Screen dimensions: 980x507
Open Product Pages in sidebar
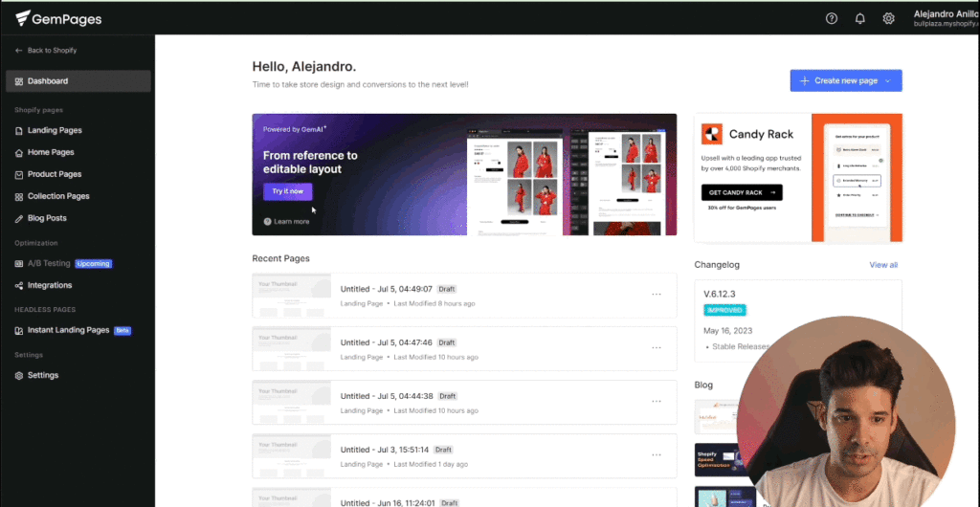tap(55, 174)
